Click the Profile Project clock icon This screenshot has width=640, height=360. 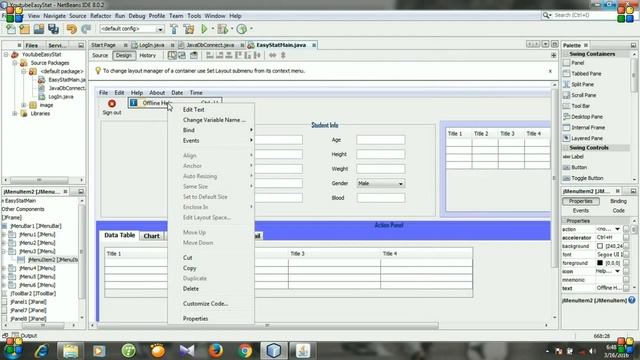pos(242,29)
